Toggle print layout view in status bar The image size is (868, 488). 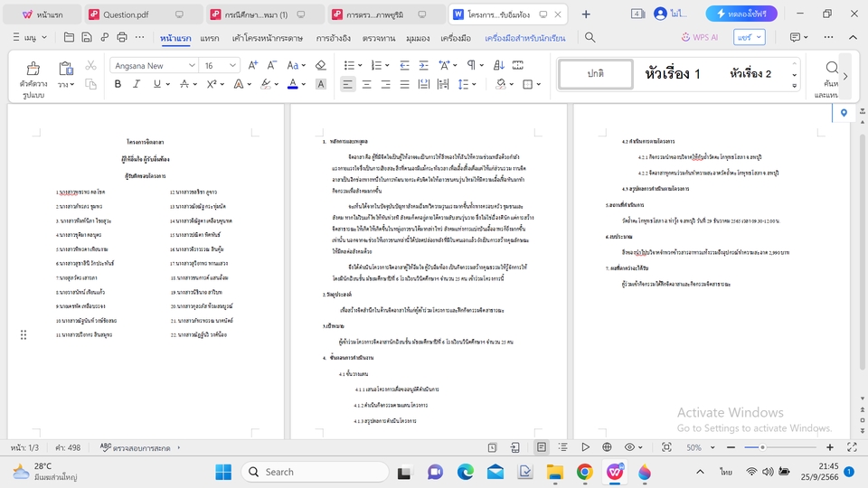point(542,447)
